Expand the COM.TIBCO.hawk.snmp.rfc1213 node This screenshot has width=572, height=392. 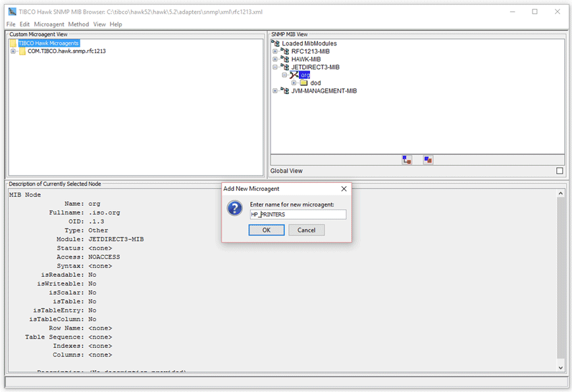[x=13, y=51]
